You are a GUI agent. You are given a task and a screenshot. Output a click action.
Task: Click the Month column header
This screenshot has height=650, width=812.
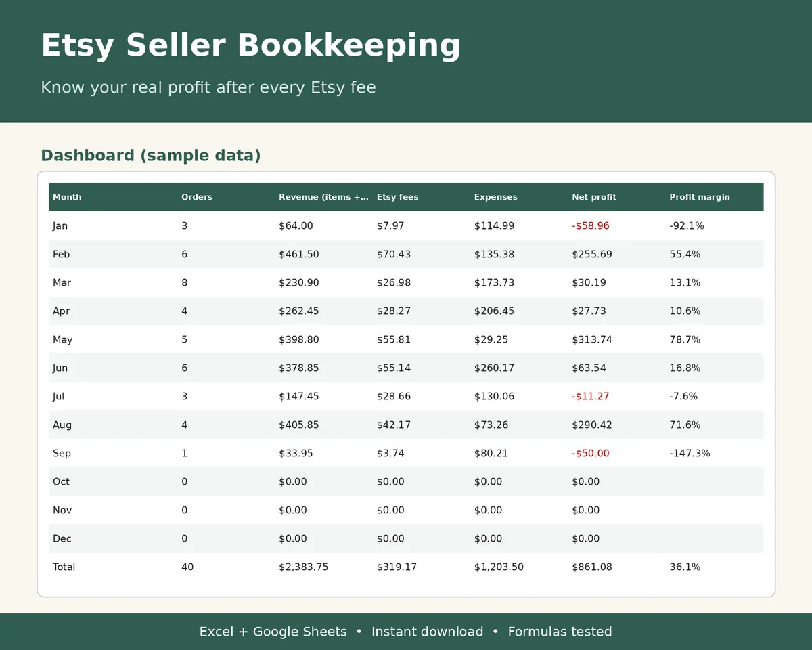67,197
